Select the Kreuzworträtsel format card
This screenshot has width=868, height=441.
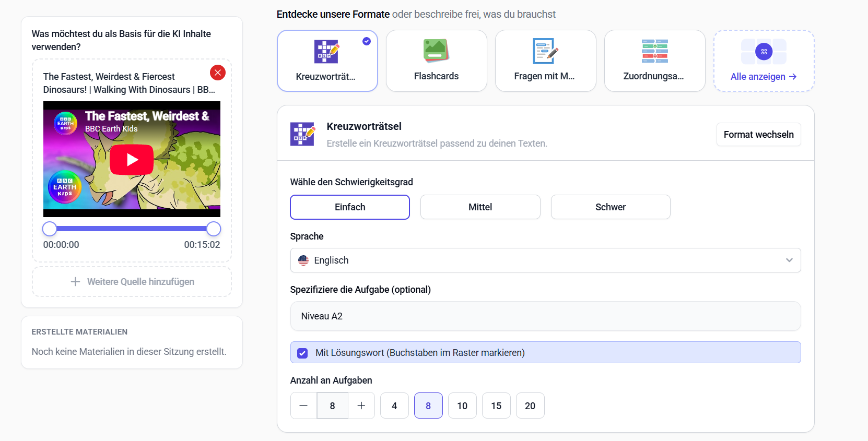click(x=327, y=61)
